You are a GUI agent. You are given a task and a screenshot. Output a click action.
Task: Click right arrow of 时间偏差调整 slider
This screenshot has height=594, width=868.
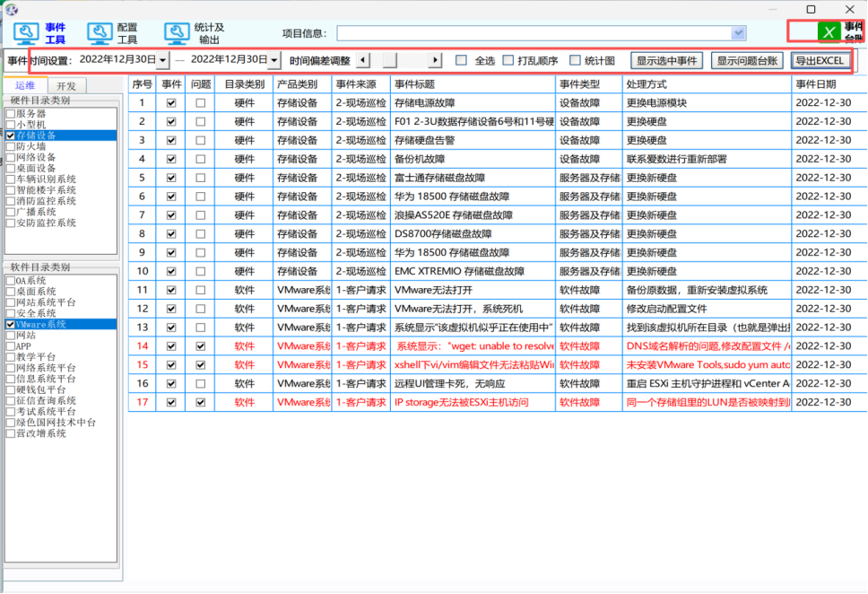click(435, 60)
